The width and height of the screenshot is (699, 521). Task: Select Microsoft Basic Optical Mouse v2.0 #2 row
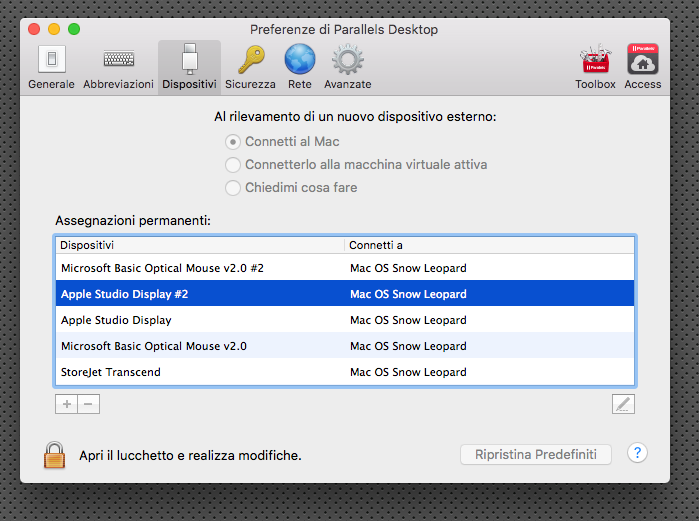pos(345,267)
